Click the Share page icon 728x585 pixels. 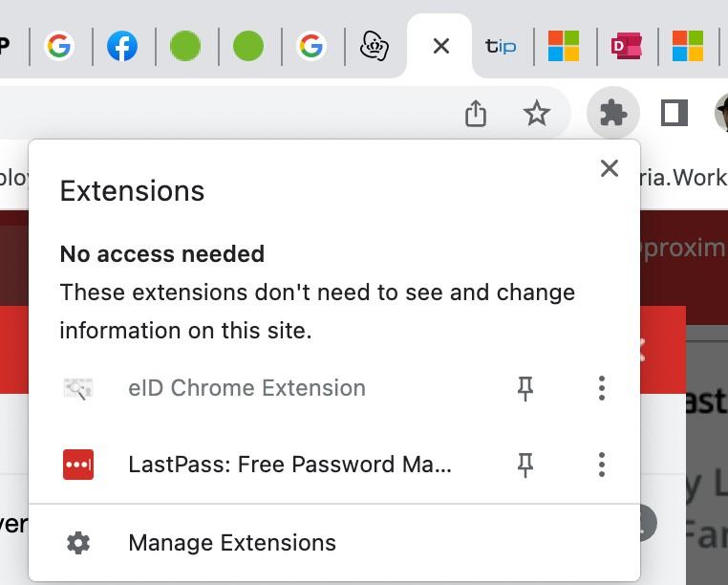click(476, 114)
